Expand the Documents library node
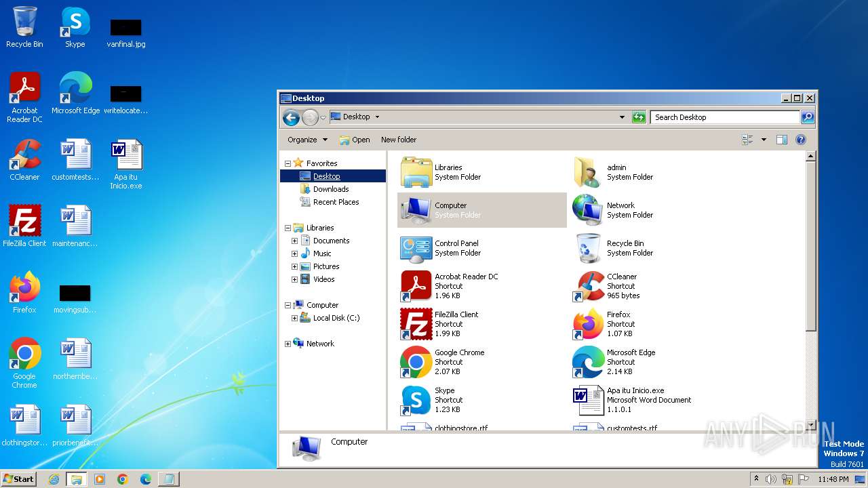This screenshot has height=488, width=868. (x=294, y=241)
